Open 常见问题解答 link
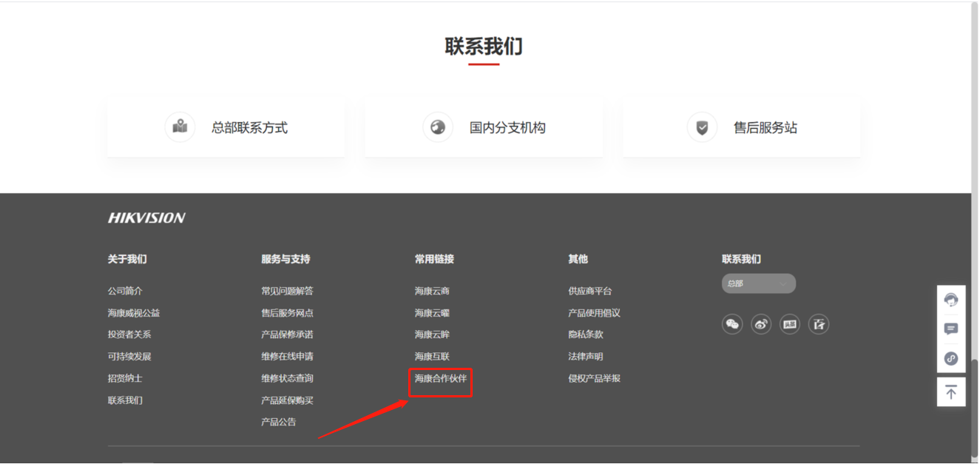This screenshot has height=464, width=980. (x=287, y=291)
